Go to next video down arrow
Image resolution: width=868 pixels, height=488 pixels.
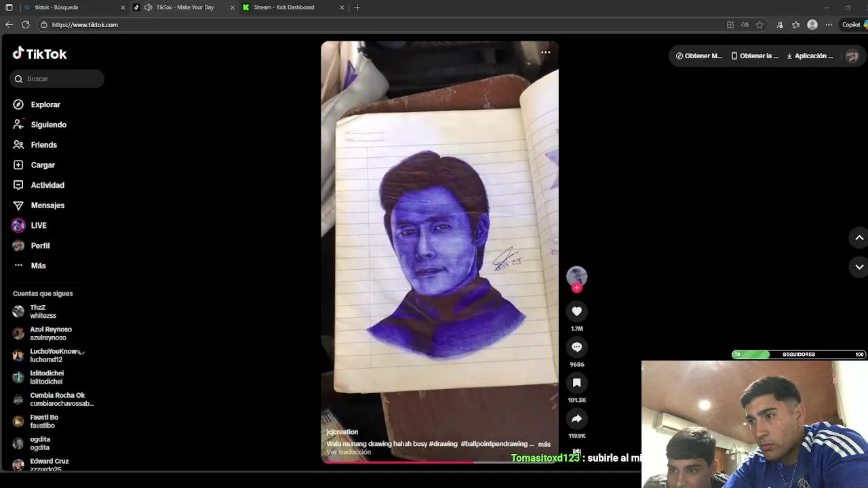(859, 267)
